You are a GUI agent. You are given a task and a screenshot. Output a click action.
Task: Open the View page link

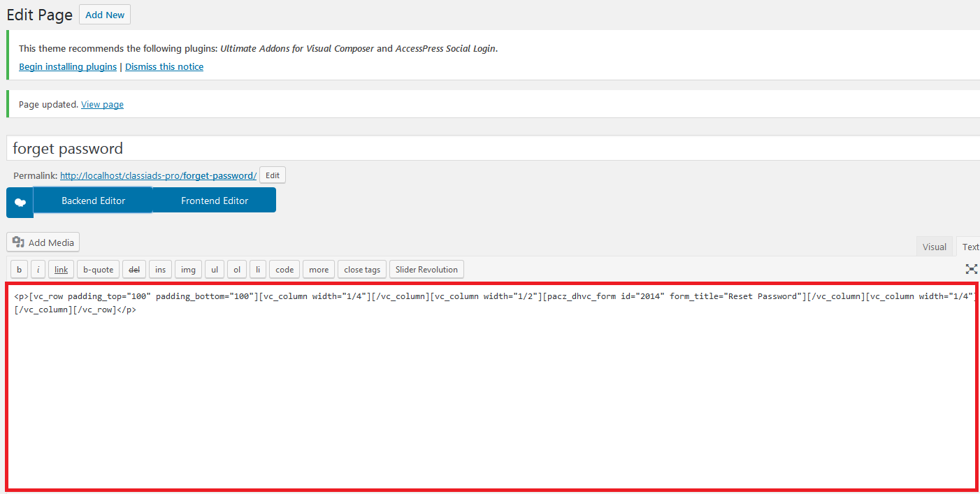pyautogui.click(x=102, y=105)
